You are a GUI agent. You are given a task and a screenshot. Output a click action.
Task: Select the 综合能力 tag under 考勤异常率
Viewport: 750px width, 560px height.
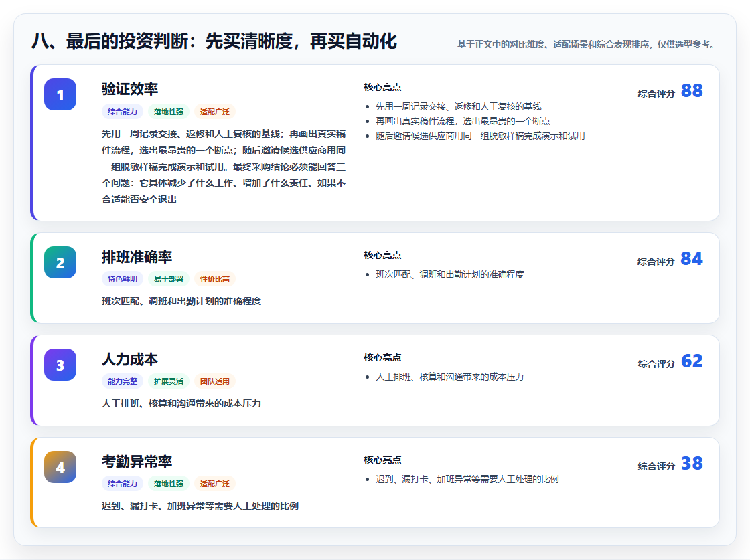coord(123,484)
